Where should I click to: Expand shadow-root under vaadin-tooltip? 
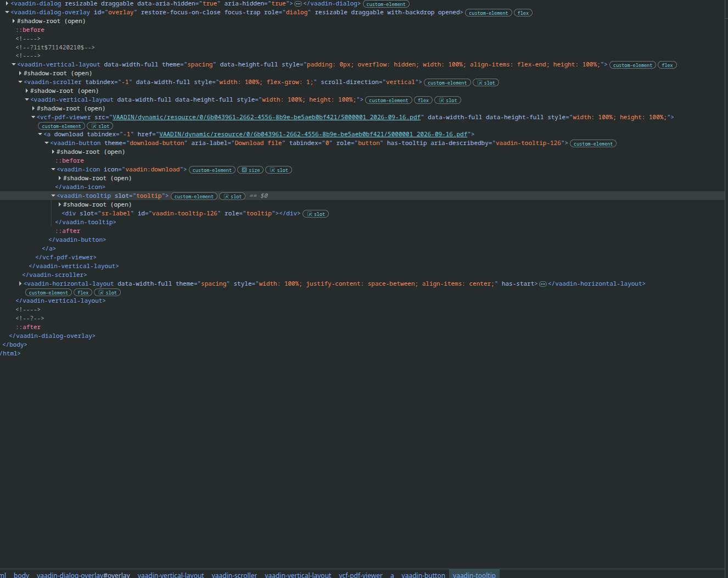[60, 204]
